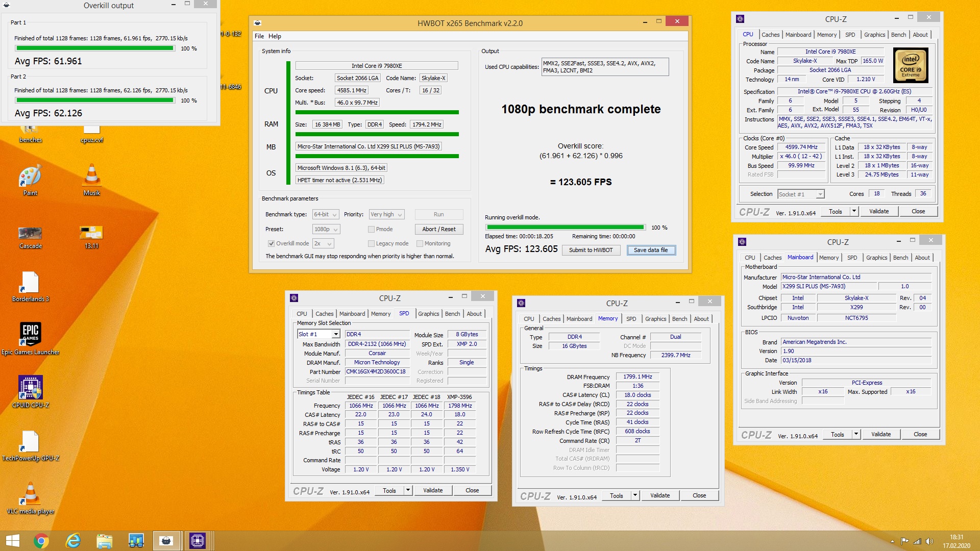This screenshot has width=980, height=551.
Task: Switch to SPD tab in CPU-Z Mainboard window
Action: click(x=852, y=258)
